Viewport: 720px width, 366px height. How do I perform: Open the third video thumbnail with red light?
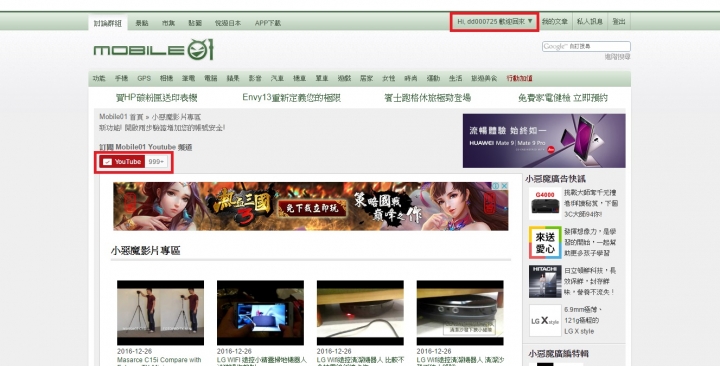click(x=360, y=313)
